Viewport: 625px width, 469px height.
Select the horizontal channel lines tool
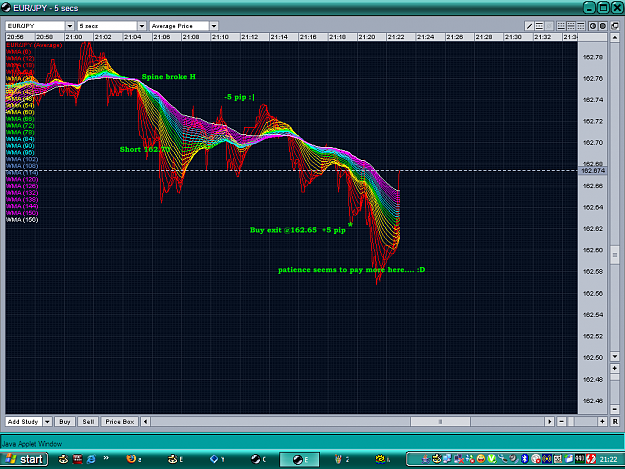539,26
